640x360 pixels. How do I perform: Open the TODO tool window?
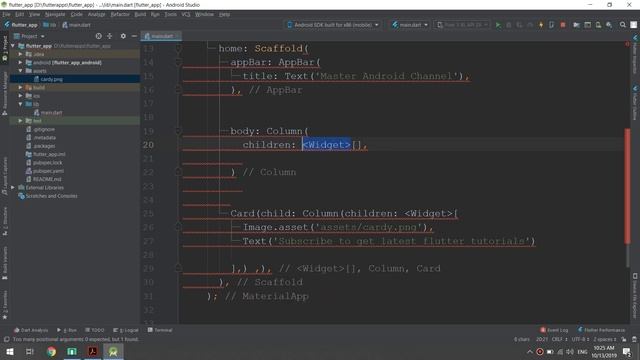[95, 330]
